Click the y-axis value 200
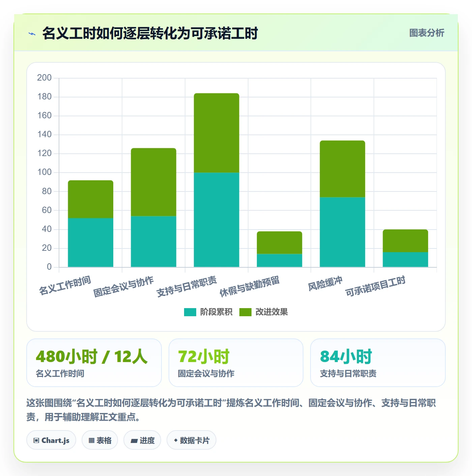The height and width of the screenshot is (476, 472). (44, 78)
